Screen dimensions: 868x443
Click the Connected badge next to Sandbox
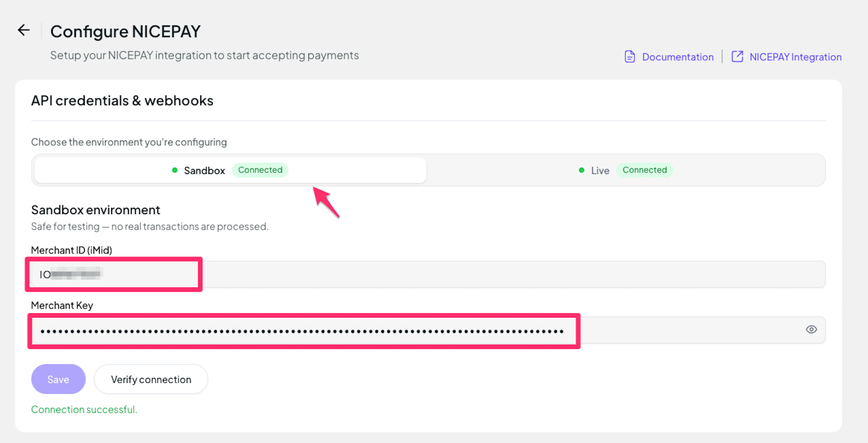(260, 170)
